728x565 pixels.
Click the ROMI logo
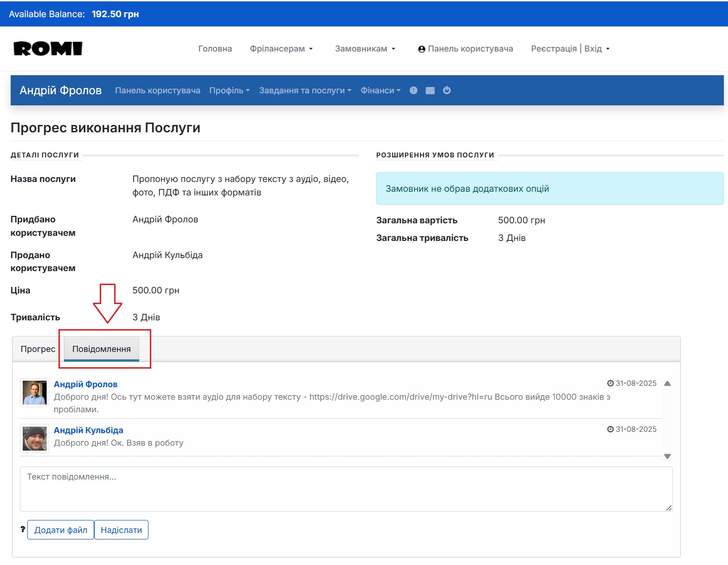[48, 49]
